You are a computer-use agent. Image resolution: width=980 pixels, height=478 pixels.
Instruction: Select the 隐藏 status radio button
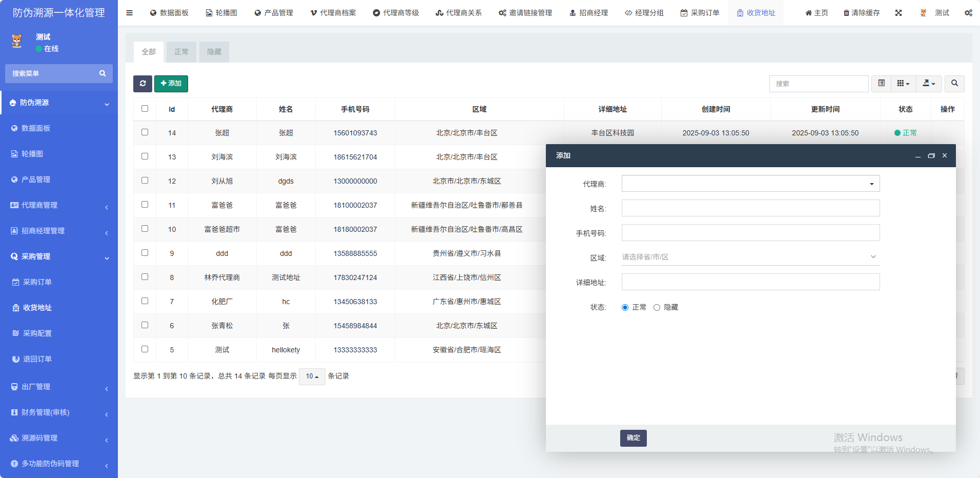(x=657, y=308)
